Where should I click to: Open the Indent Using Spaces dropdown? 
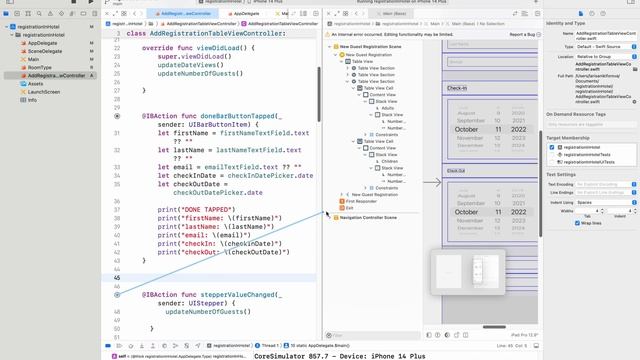pos(606,202)
